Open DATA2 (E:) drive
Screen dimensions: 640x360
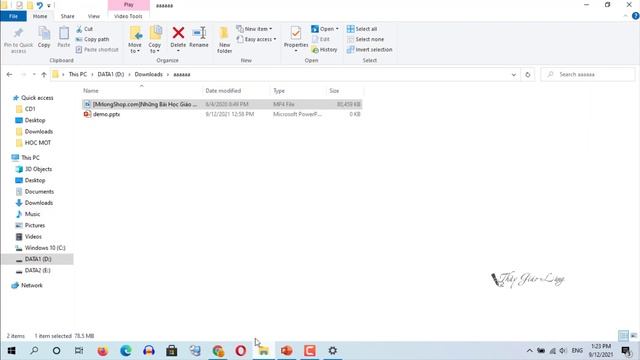tap(37, 270)
